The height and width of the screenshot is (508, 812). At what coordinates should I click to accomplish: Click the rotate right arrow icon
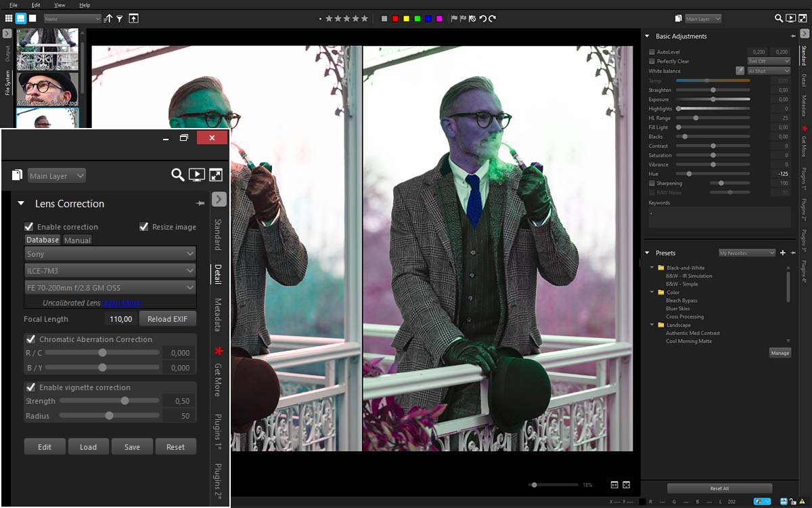(x=492, y=19)
